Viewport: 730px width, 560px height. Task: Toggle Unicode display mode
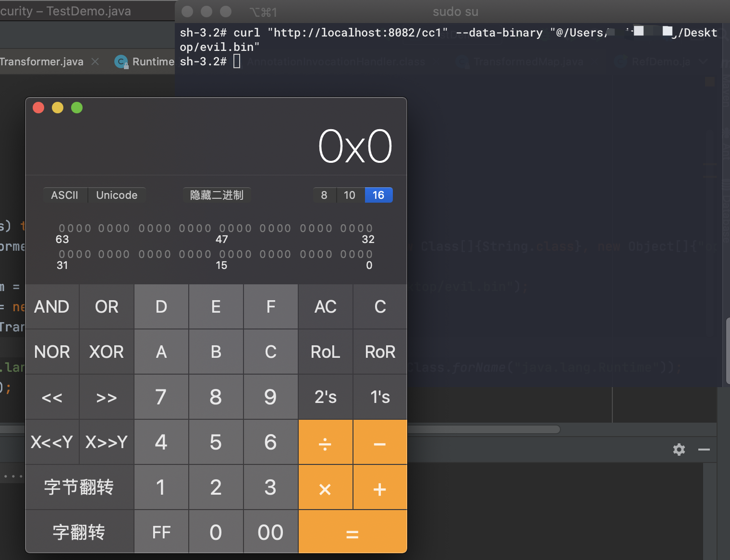pyautogui.click(x=117, y=195)
